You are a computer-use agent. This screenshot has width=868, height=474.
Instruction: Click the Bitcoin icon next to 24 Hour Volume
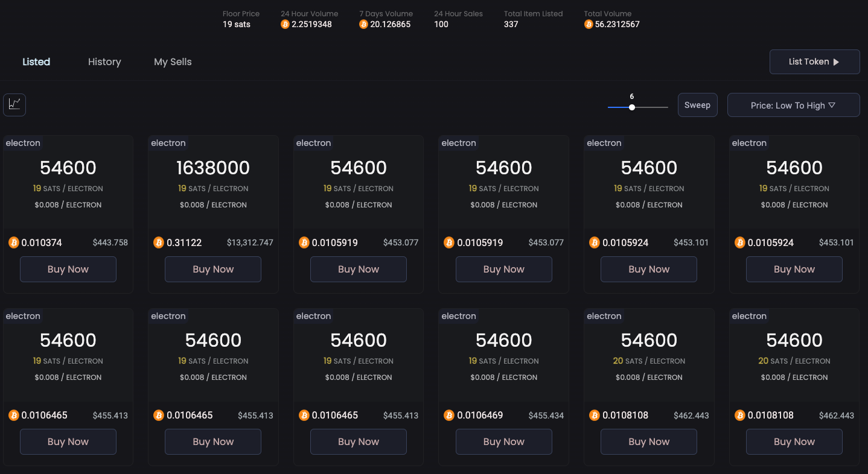(x=285, y=24)
